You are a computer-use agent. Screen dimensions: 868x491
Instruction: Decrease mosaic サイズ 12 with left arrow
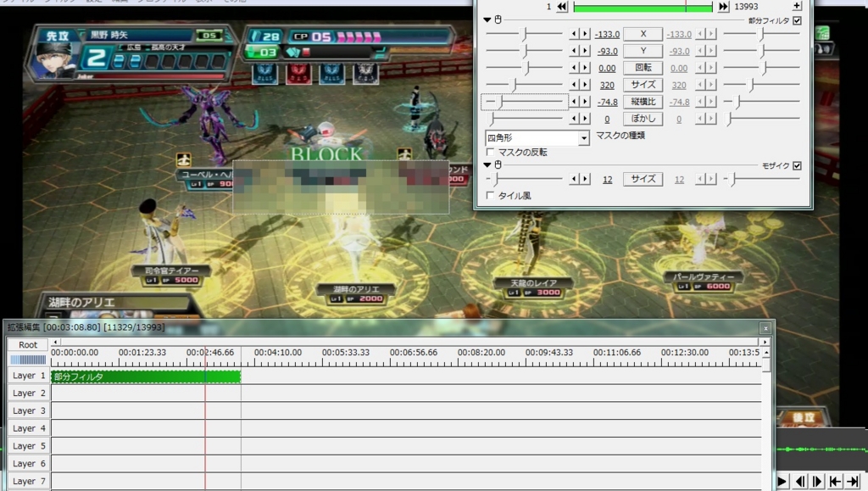tap(574, 179)
